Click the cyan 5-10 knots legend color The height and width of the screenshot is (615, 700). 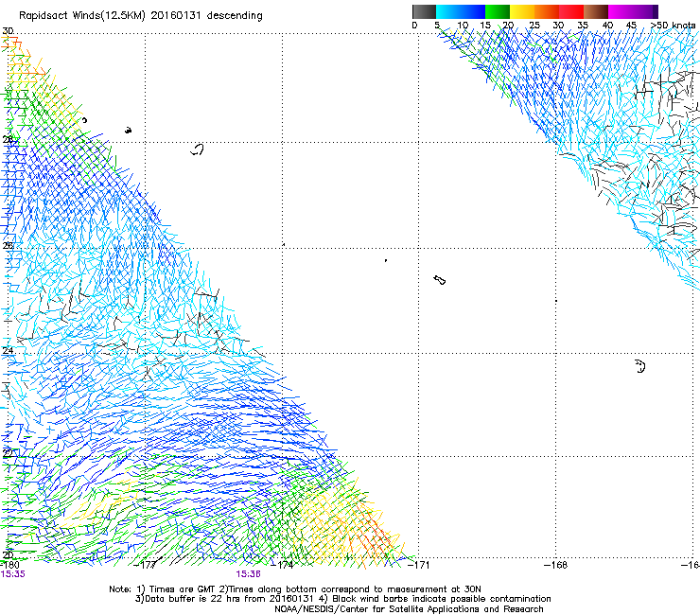pyautogui.click(x=448, y=11)
